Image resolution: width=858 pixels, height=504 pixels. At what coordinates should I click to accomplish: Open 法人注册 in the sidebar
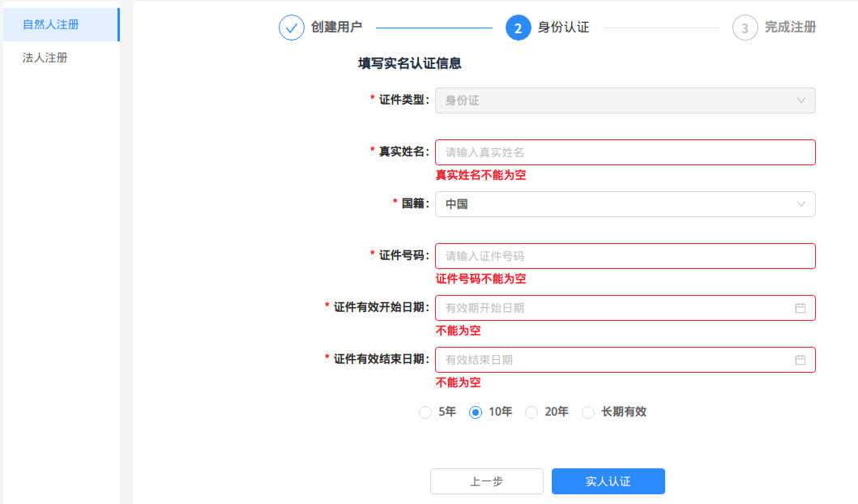pyautogui.click(x=45, y=58)
